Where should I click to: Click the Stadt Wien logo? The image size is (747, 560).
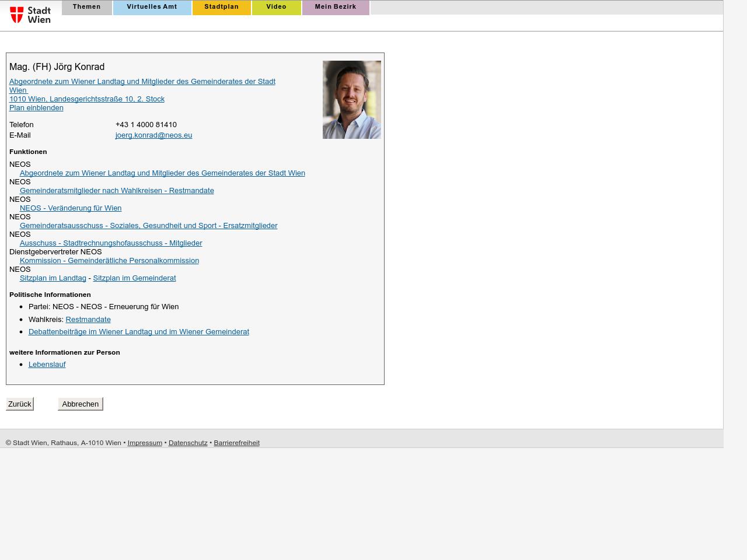30,15
